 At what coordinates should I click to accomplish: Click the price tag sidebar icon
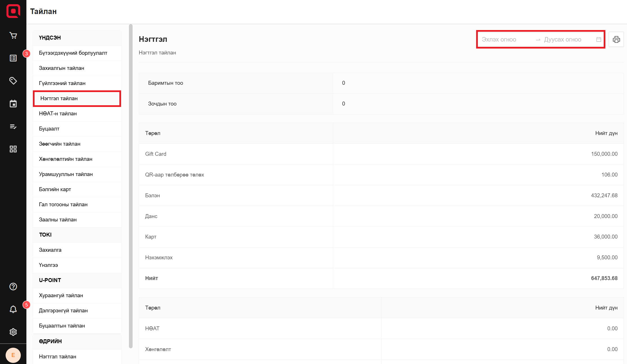(13, 81)
